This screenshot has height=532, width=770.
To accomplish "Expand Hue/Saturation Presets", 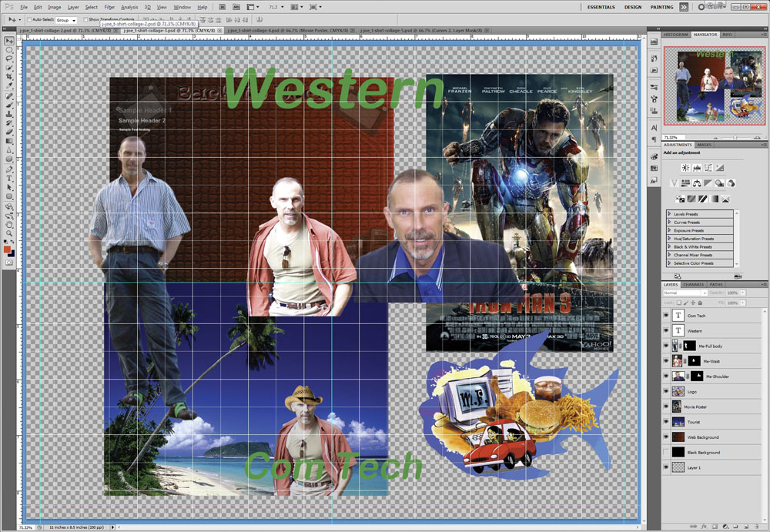I will coord(670,239).
